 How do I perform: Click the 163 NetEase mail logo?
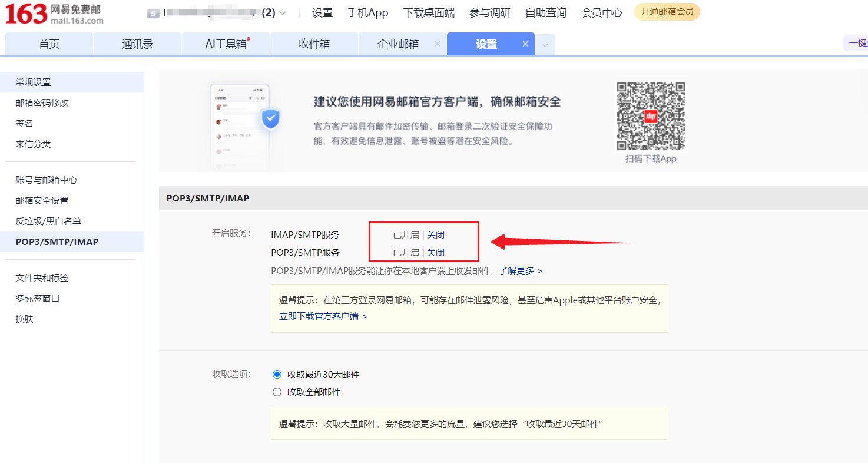54,14
